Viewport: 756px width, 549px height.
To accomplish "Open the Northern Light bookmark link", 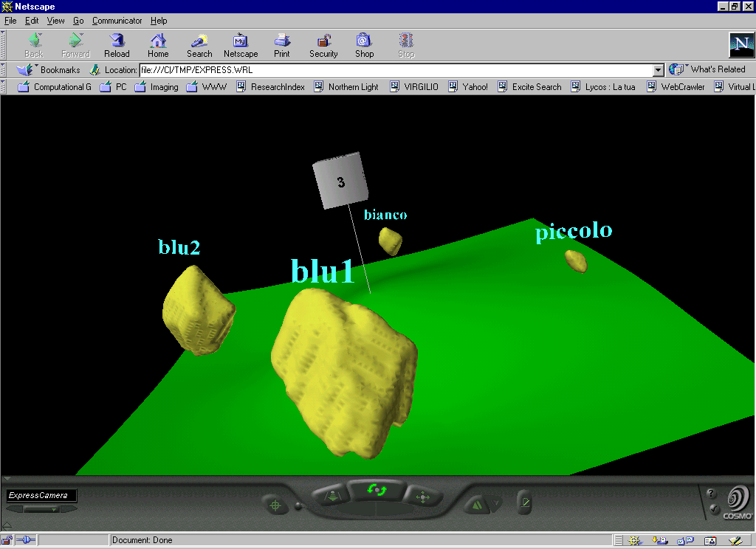I will click(346, 87).
